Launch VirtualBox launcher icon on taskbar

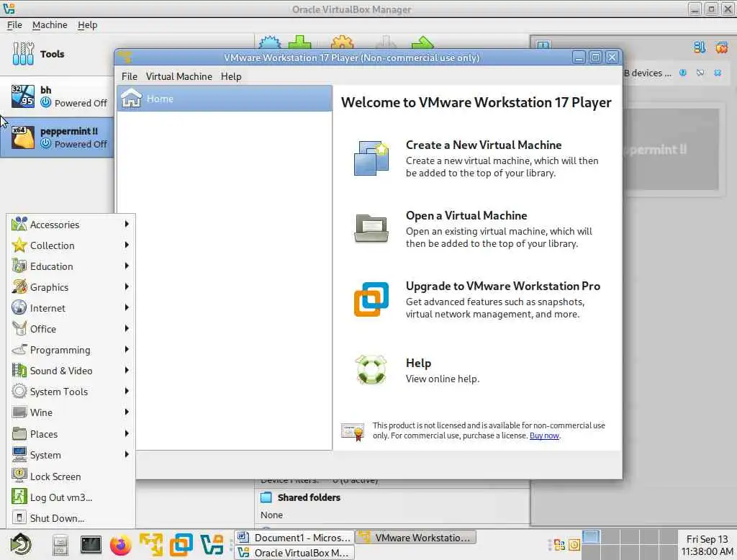212,545
